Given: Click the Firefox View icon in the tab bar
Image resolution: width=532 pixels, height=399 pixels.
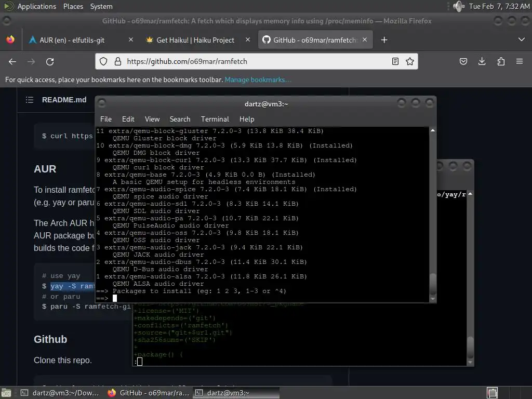Looking at the screenshot, I should click(10, 39).
